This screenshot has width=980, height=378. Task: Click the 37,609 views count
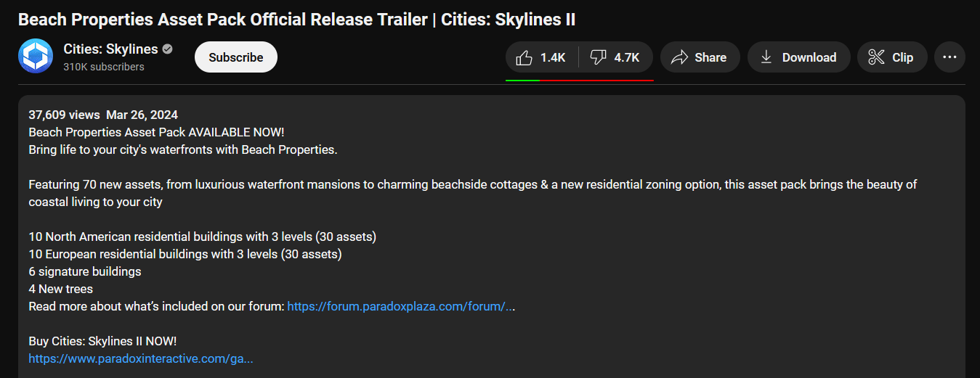click(x=64, y=115)
